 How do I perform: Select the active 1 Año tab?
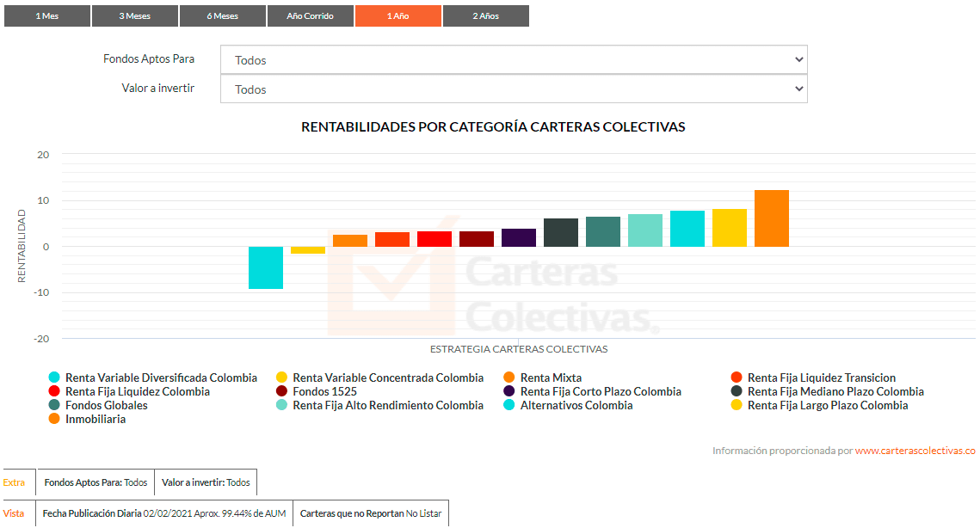[398, 15]
